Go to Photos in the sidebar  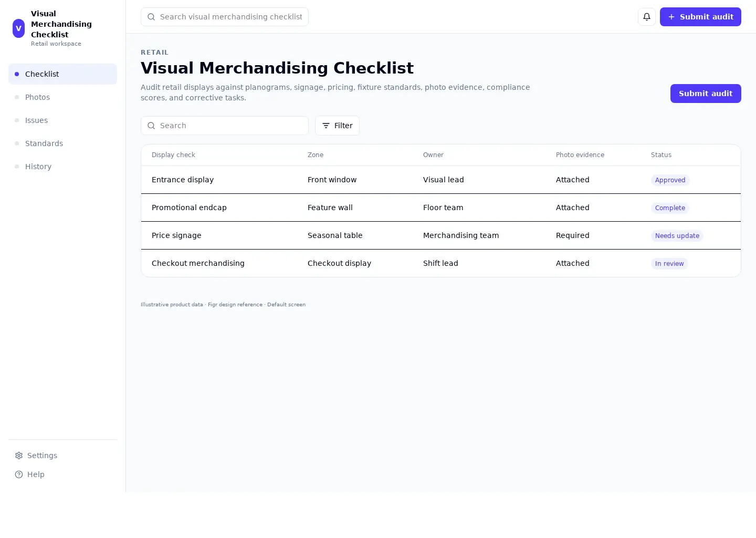coord(62,97)
